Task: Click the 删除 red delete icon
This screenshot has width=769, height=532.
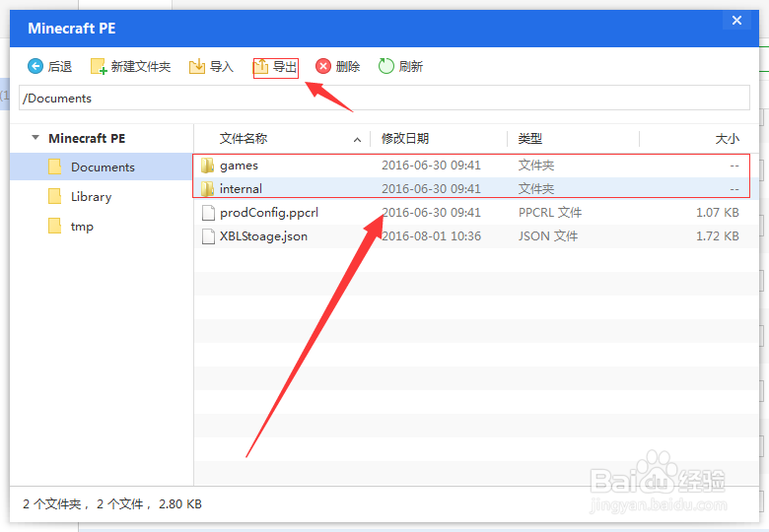Action: (x=323, y=66)
